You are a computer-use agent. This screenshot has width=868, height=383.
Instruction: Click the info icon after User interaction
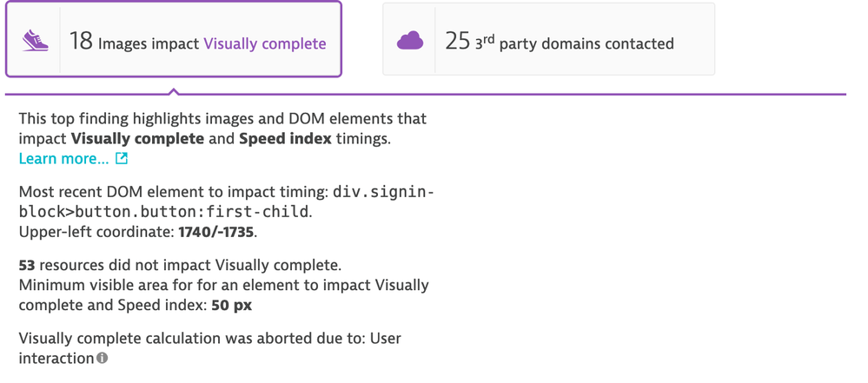tap(103, 358)
